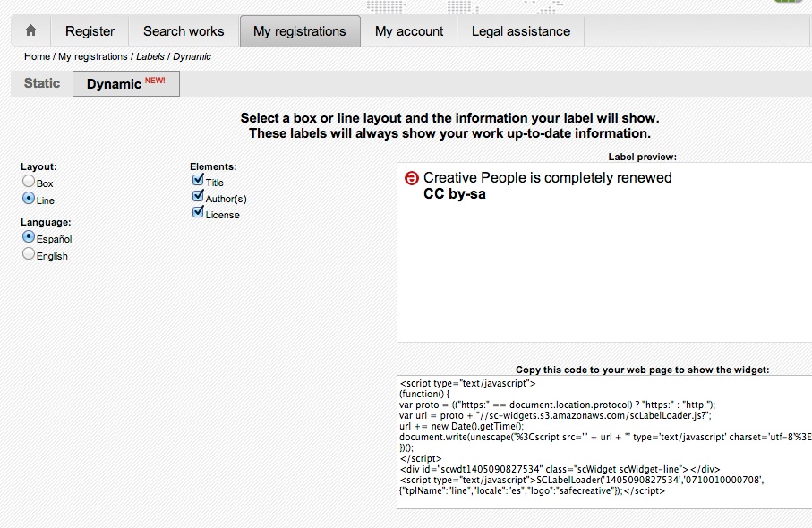812x528 pixels.
Task: Choose English language option
Action: pos(29,254)
